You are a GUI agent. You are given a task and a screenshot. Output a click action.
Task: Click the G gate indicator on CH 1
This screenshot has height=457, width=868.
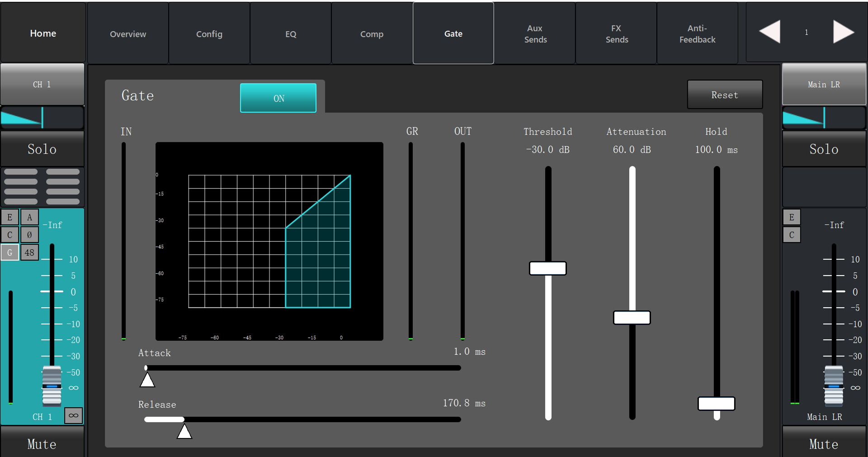(x=9, y=252)
